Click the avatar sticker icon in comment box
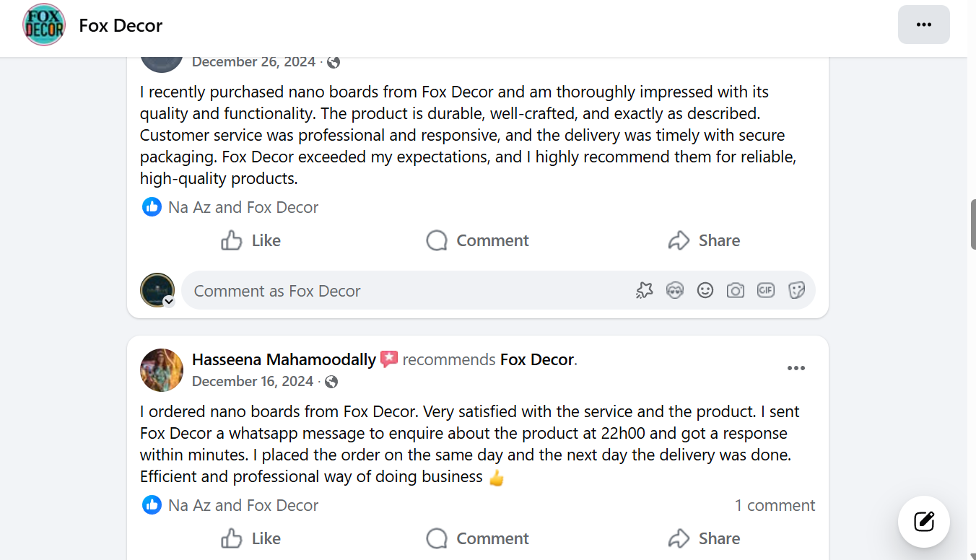Image resolution: width=976 pixels, height=560 pixels. 675,290
